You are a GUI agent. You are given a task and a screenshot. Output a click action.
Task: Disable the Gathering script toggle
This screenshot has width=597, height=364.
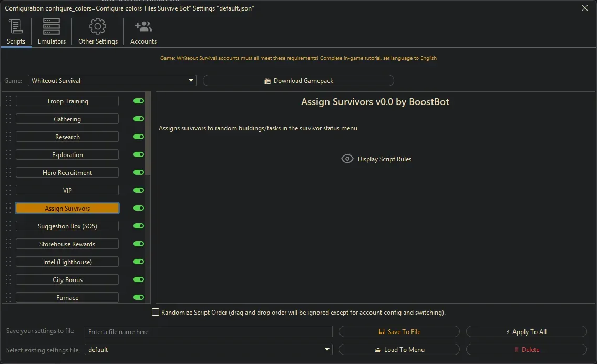click(139, 119)
